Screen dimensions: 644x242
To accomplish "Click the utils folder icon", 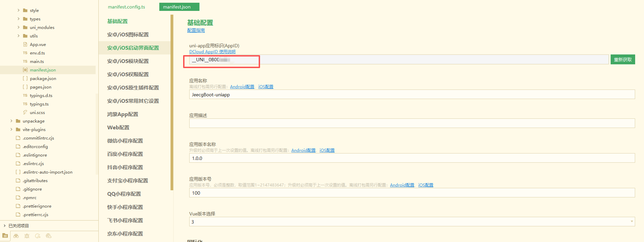I will click(25, 36).
